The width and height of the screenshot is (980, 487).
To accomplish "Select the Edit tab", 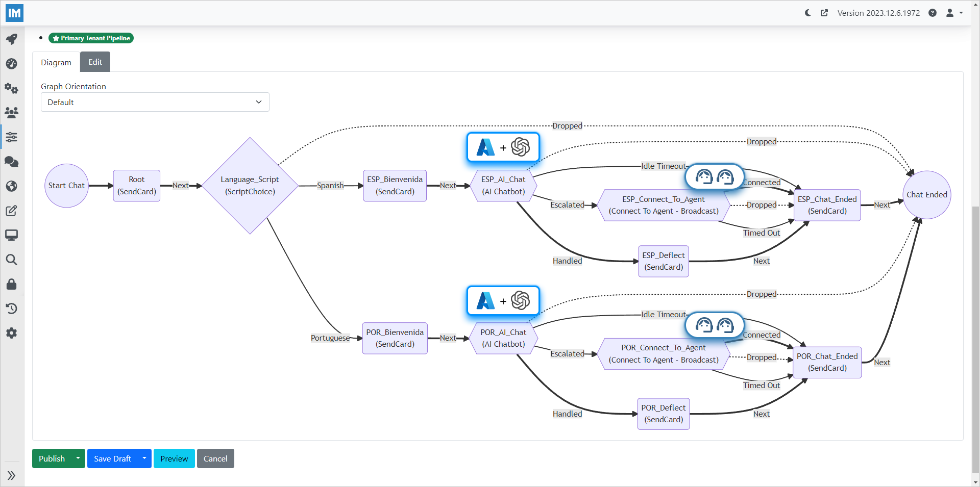I will point(95,62).
